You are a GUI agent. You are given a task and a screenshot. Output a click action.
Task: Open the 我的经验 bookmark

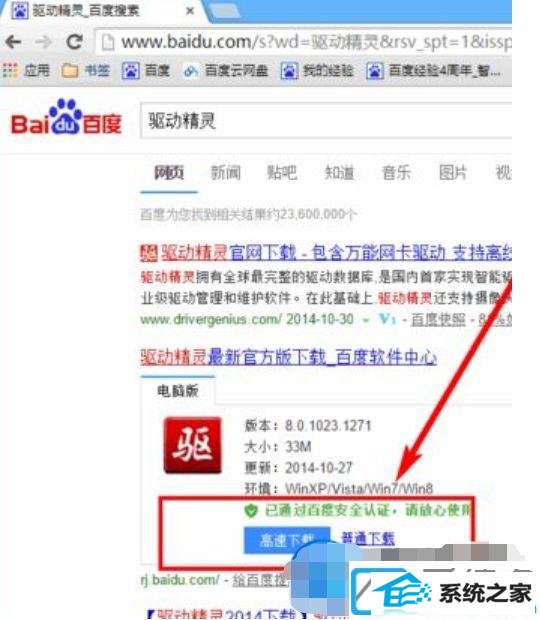point(317,71)
